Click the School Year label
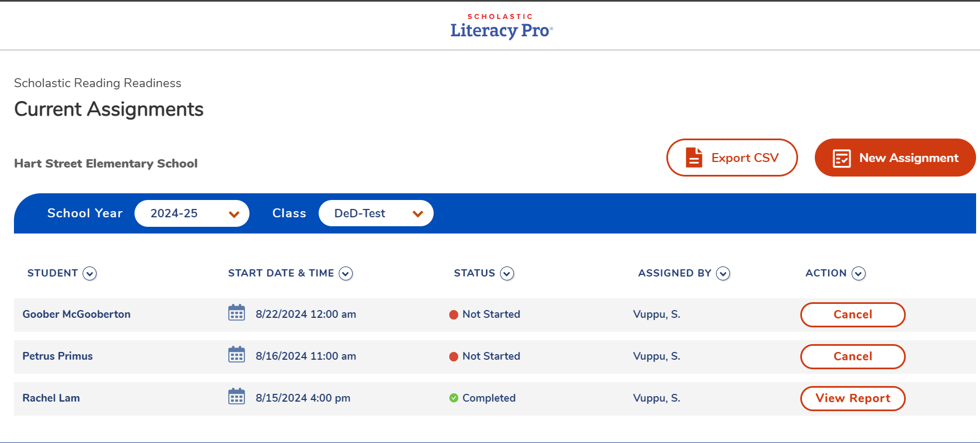 coord(85,213)
